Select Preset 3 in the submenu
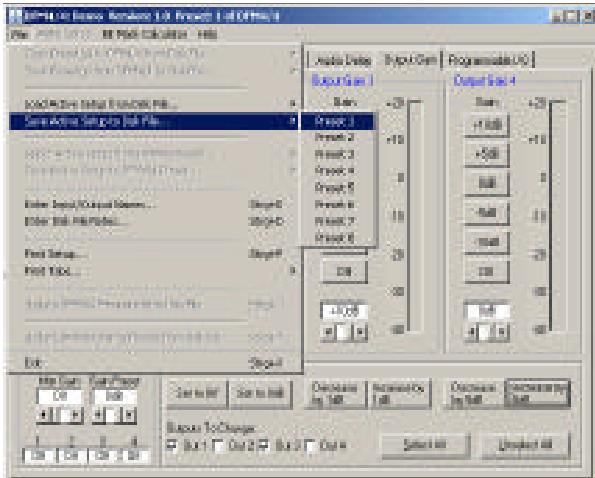The image size is (595, 478). click(x=338, y=154)
